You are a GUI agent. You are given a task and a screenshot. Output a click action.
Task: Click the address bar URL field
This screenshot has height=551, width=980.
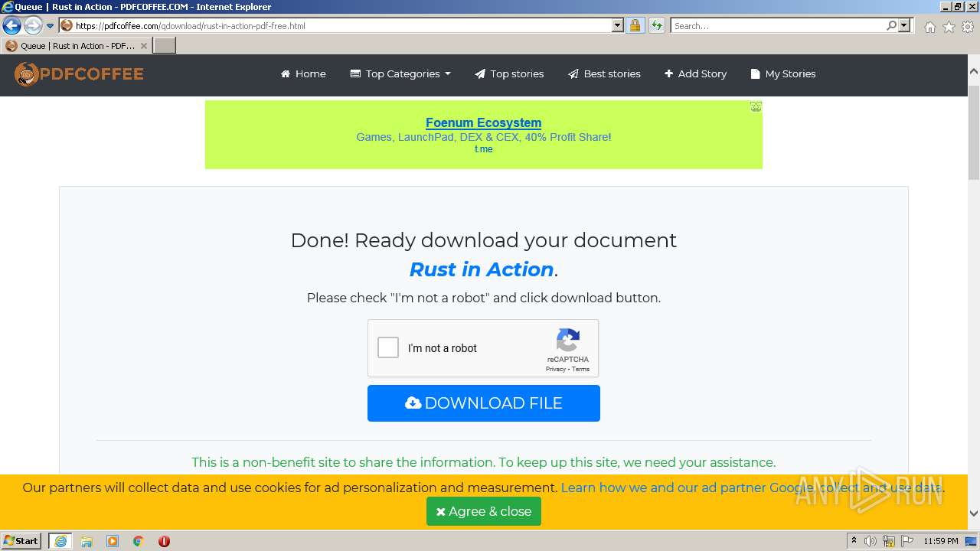coord(335,26)
